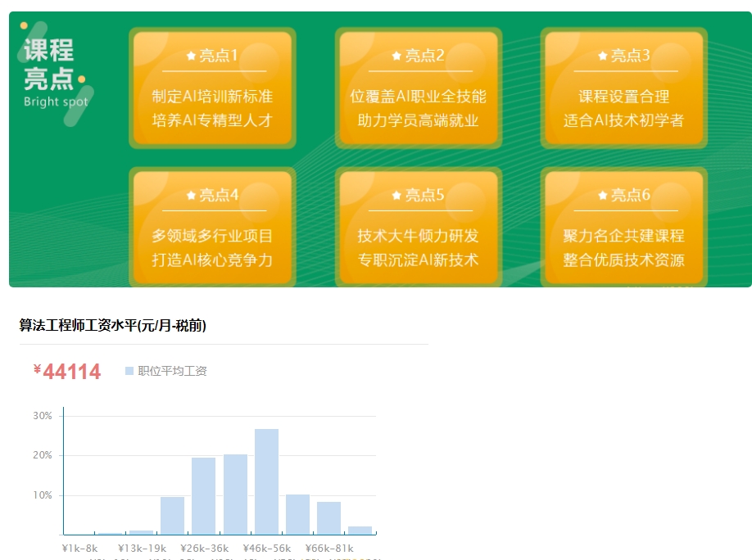752x560 pixels.
Task: Click the 聚力名企共建课程 card text
Action: click(x=623, y=236)
